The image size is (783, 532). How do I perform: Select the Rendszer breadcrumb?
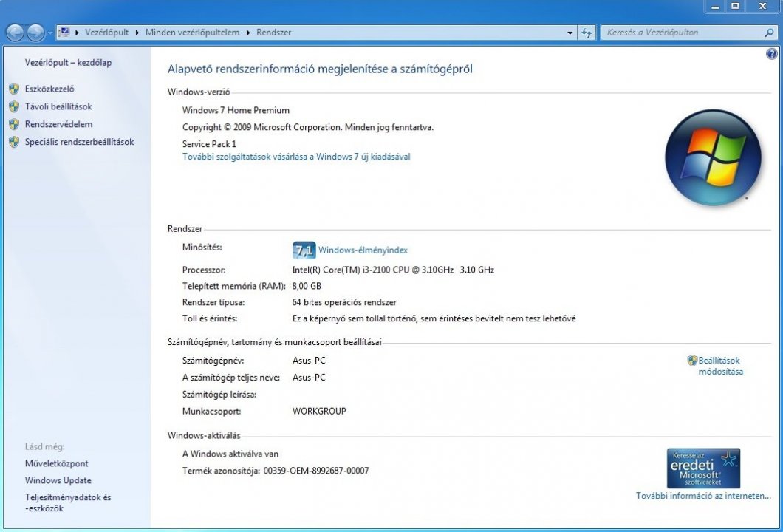pyautogui.click(x=273, y=33)
